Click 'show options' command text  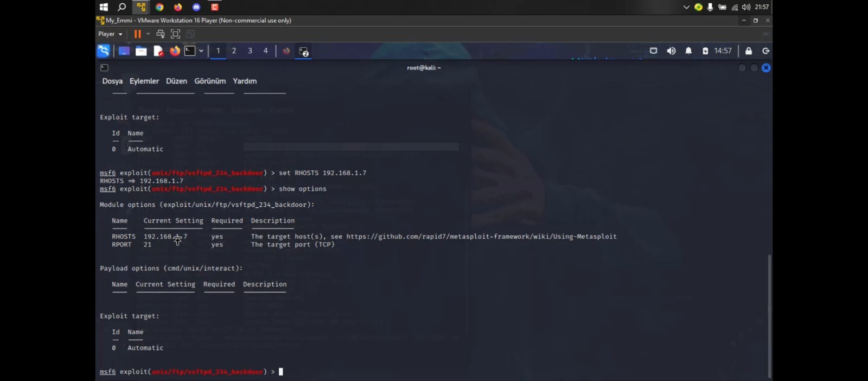point(303,189)
